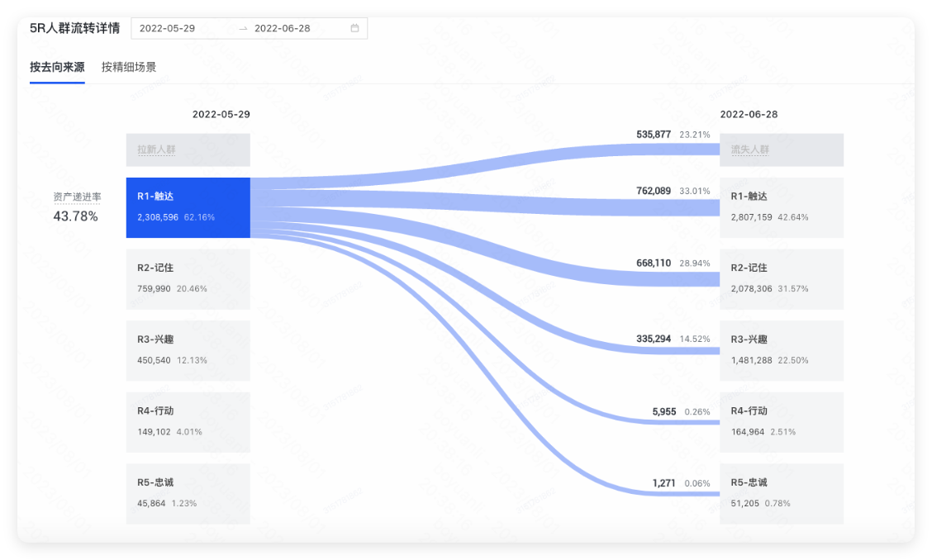932x560 pixels.
Task: Select the 流失人群 destination block
Action: 782,150
